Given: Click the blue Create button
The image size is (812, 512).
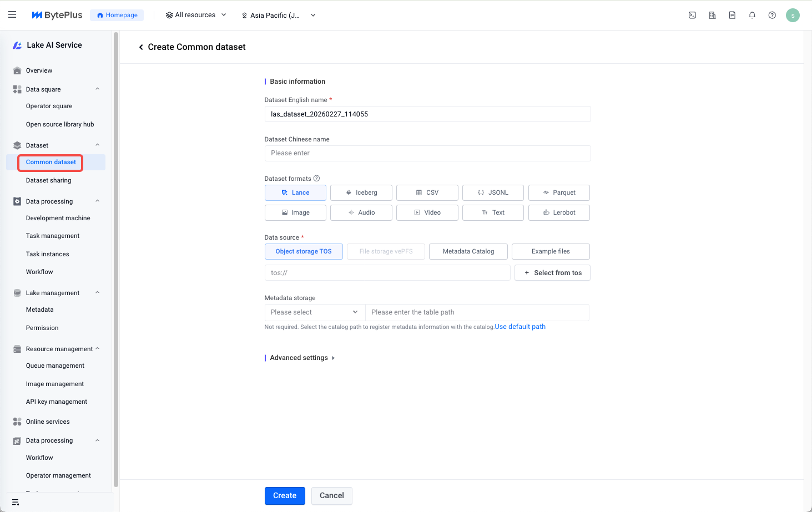Looking at the screenshot, I should pyautogui.click(x=285, y=495).
